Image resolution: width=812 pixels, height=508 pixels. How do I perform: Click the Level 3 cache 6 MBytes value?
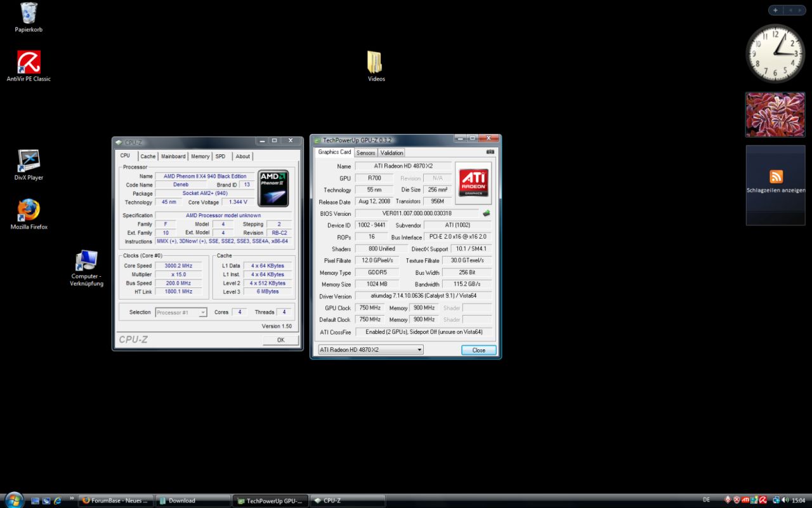pos(268,291)
